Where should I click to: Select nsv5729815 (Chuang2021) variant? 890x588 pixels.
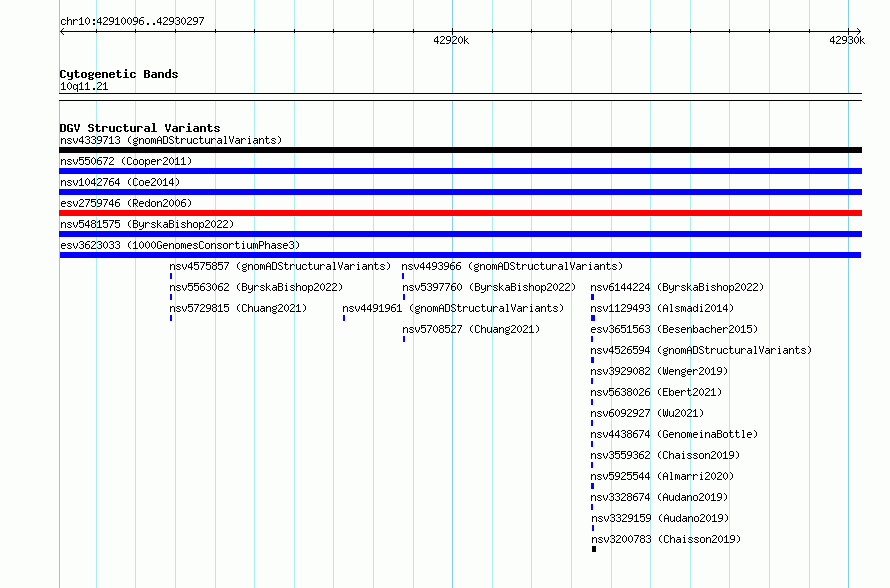click(238, 308)
